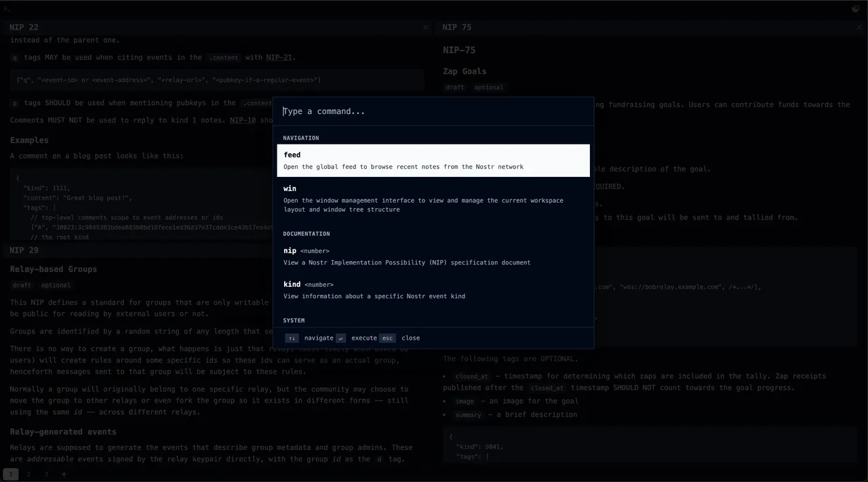This screenshot has height=482, width=868.
Task: Click the enter key execute hint
Action: [340, 338]
